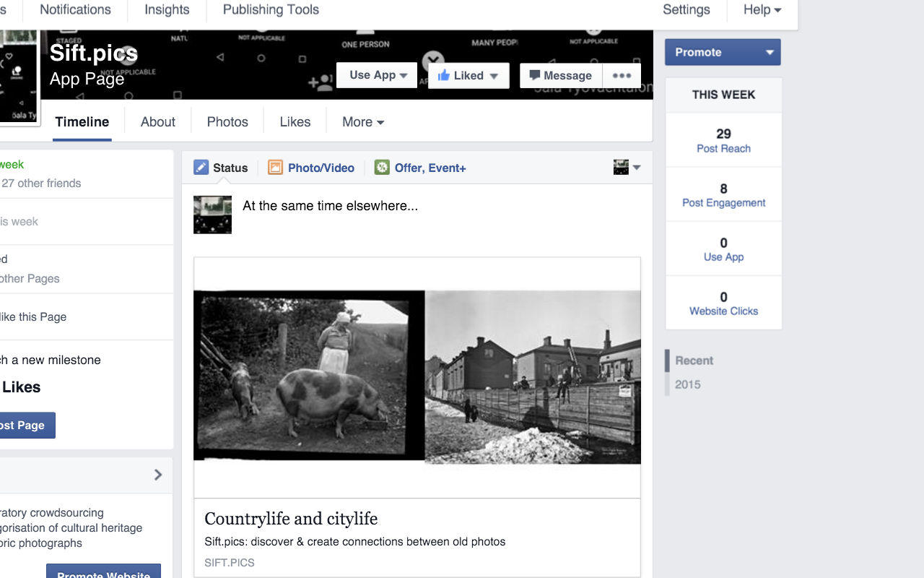The height and width of the screenshot is (578, 924).
Task: Jump to 2015 in timeline
Action: pyautogui.click(x=687, y=384)
